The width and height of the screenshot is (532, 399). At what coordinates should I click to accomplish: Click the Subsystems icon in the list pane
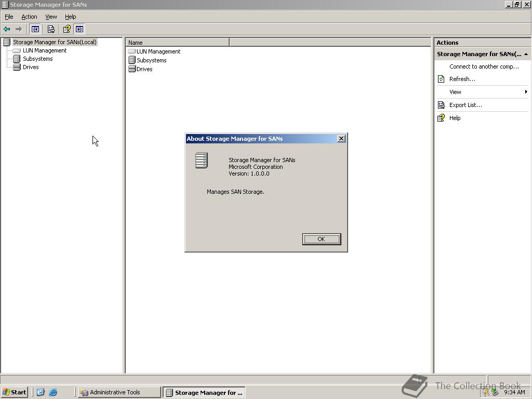click(x=132, y=60)
